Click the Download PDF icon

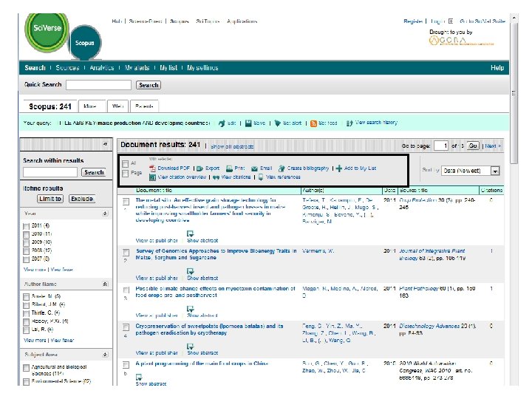point(153,168)
